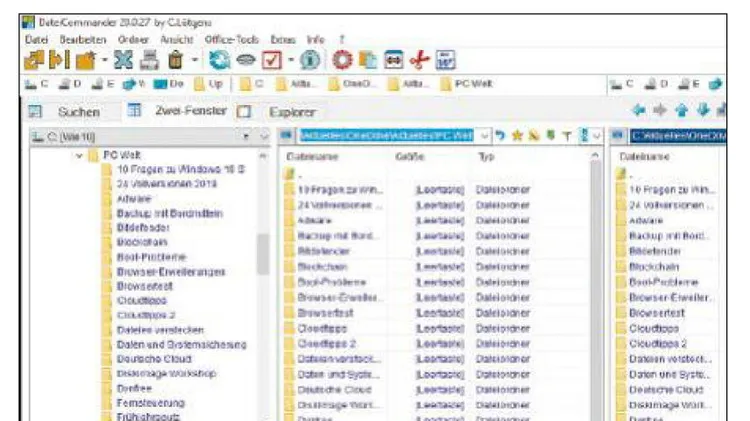Open the OneD.. folder shortcut in bar
Image resolution: width=750 pixels, height=421 pixels.
point(351,84)
